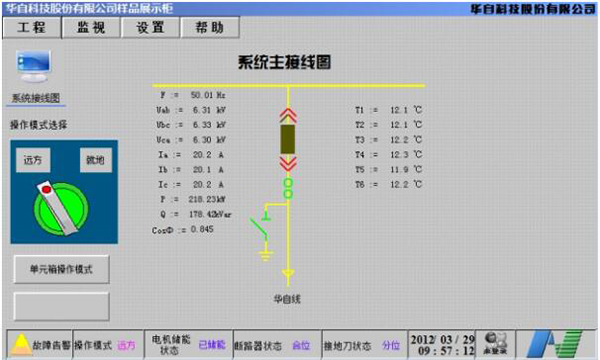Click the blank button below 单元箱操作模式
600x360 pixels.
[62, 306]
